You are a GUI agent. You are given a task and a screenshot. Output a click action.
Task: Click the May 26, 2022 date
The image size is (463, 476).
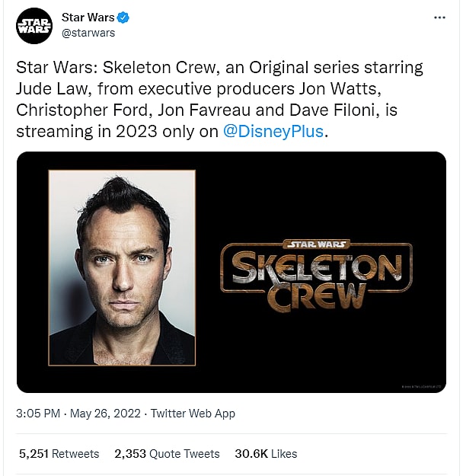click(105, 414)
